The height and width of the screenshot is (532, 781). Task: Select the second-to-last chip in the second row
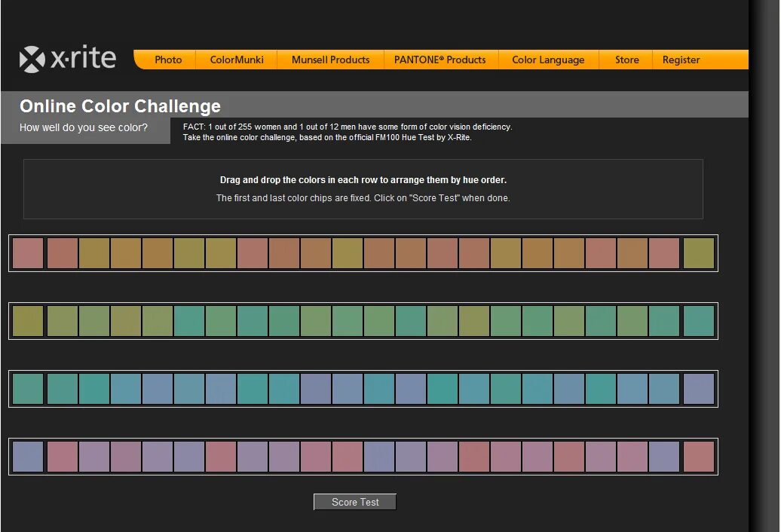coord(664,321)
